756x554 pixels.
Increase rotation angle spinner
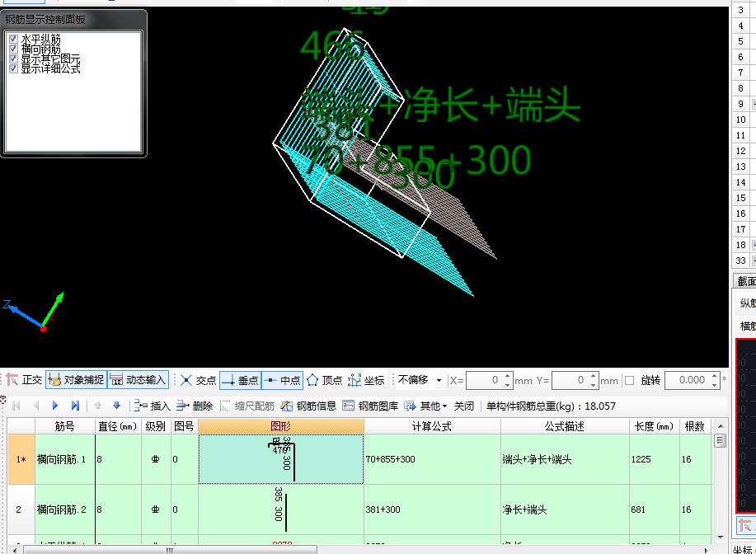click(715, 376)
